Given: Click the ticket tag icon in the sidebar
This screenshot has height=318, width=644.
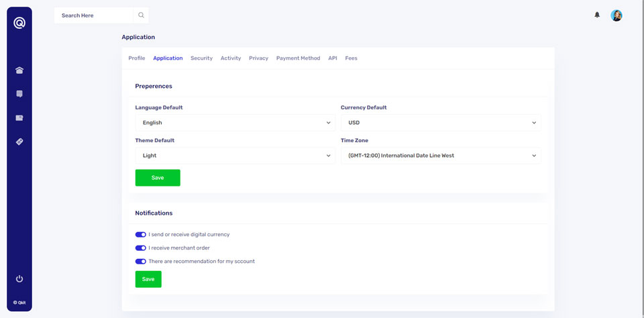Looking at the screenshot, I should click(19, 142).
